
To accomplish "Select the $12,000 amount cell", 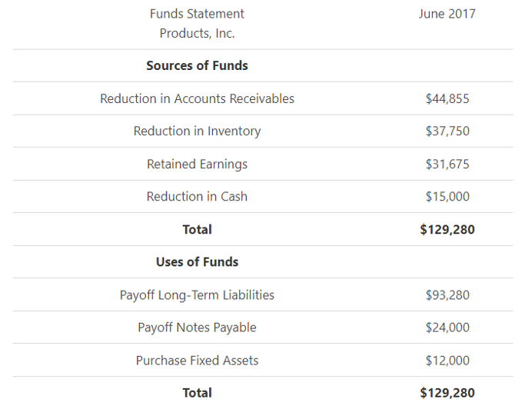I will 447,361.
